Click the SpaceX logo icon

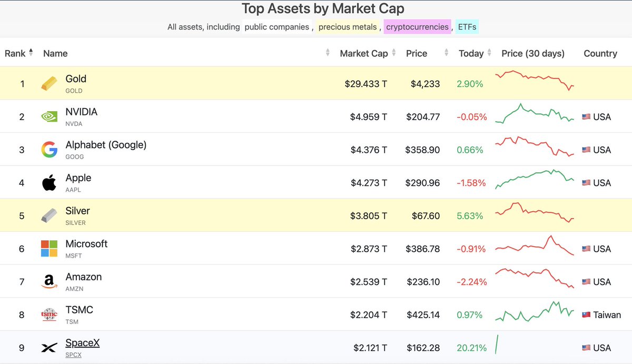point(49,348)
